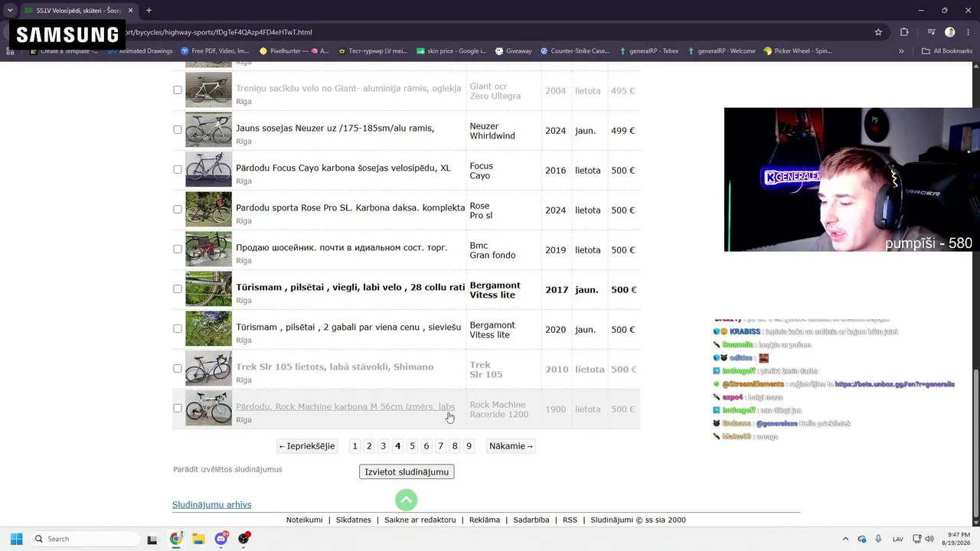Open the Counter-Strike Case bookmark
Image resolution: width=980 pixels, height=551 pixels.
point(574,51)
